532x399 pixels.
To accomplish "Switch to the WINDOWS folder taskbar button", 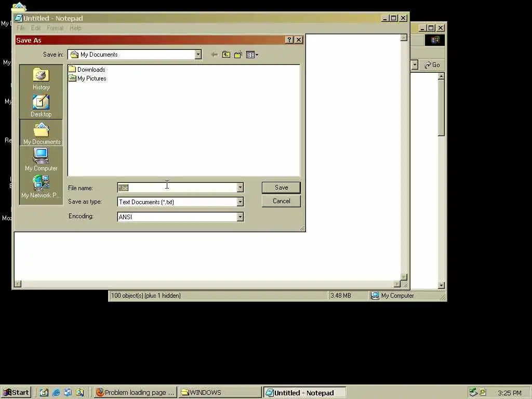I will point(220,393).
